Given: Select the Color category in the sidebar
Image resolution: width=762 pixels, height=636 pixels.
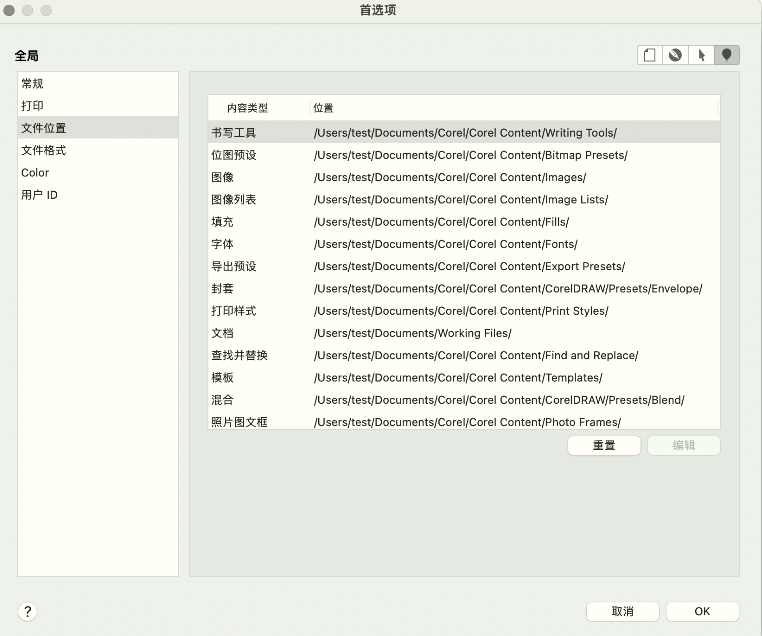Looking at the screenshot, I should pyautogui.click(x=35, y=173).
